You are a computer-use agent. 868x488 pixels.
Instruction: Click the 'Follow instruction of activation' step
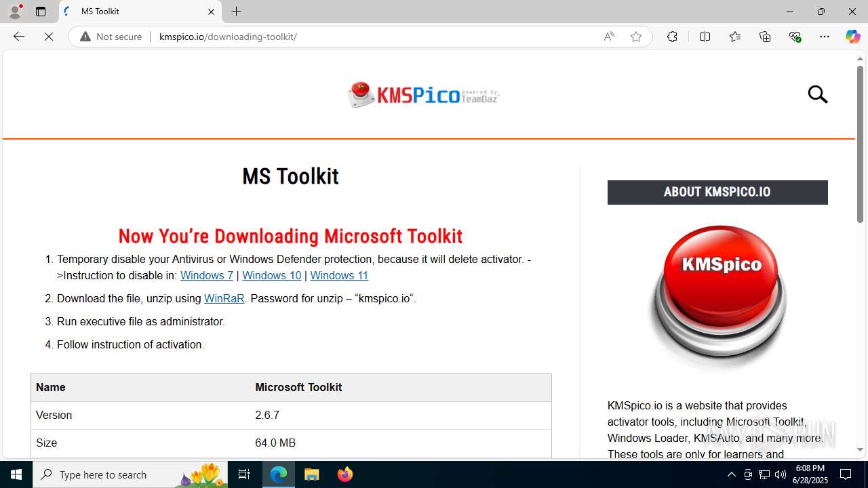[131, 344]
